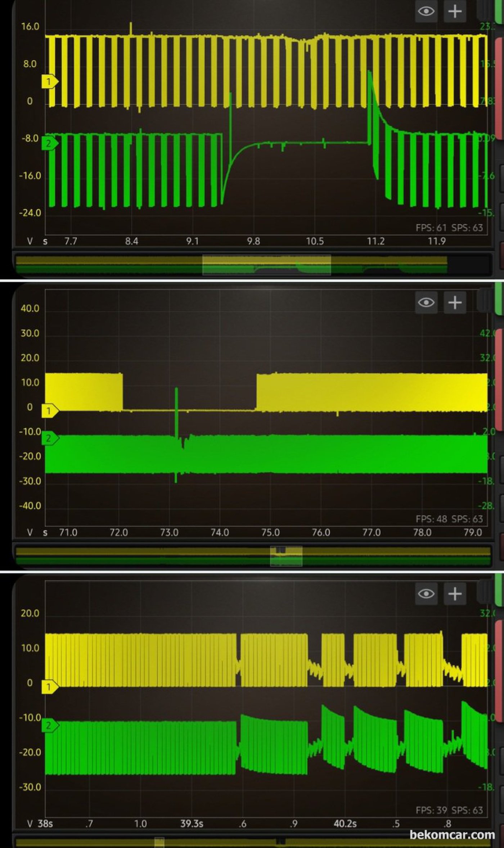
Task: Click highlighted window in middle overview strip
Action: (x=286, y=556)
